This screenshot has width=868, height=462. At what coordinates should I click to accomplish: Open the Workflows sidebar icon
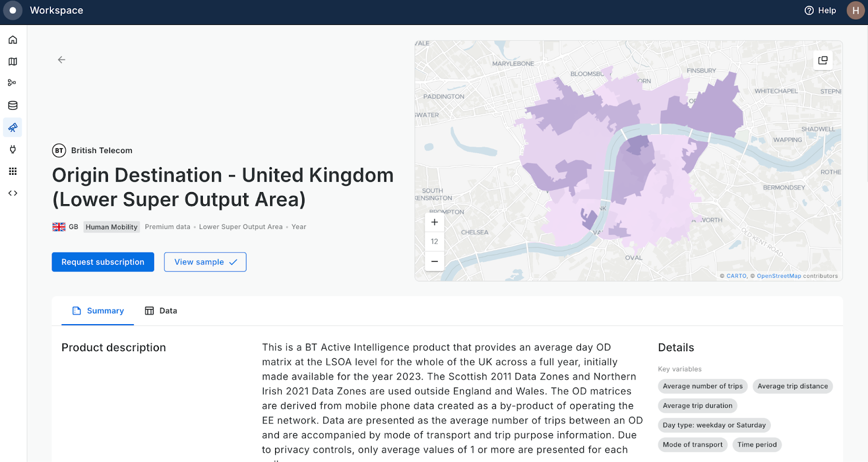click(x=12, y=83)
